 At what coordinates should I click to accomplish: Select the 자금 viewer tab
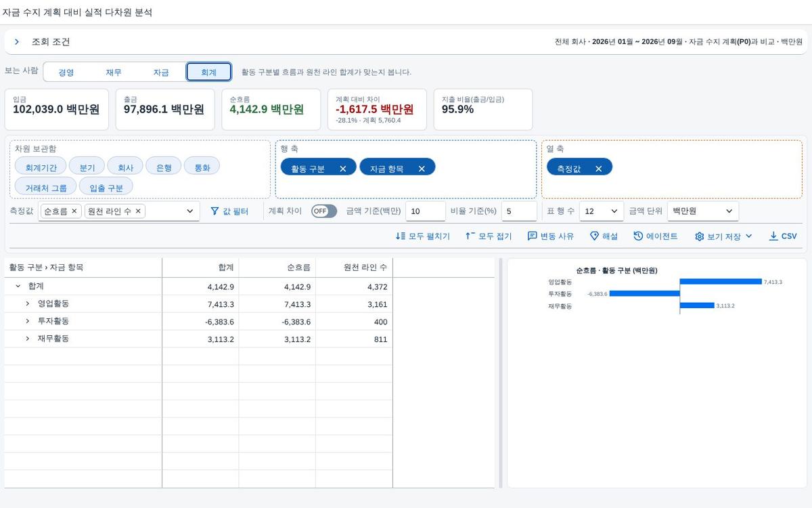161,72
